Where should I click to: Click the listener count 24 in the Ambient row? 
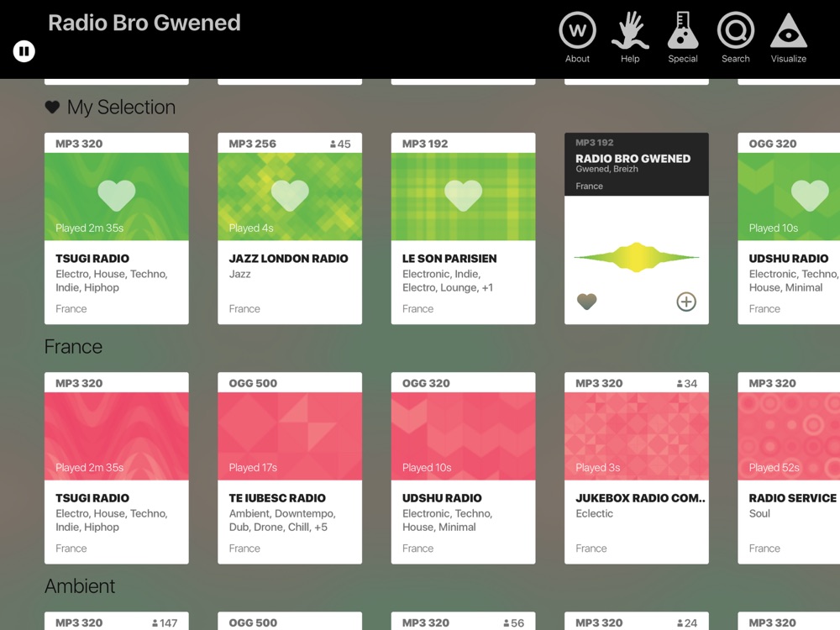(x=687, y=623)
